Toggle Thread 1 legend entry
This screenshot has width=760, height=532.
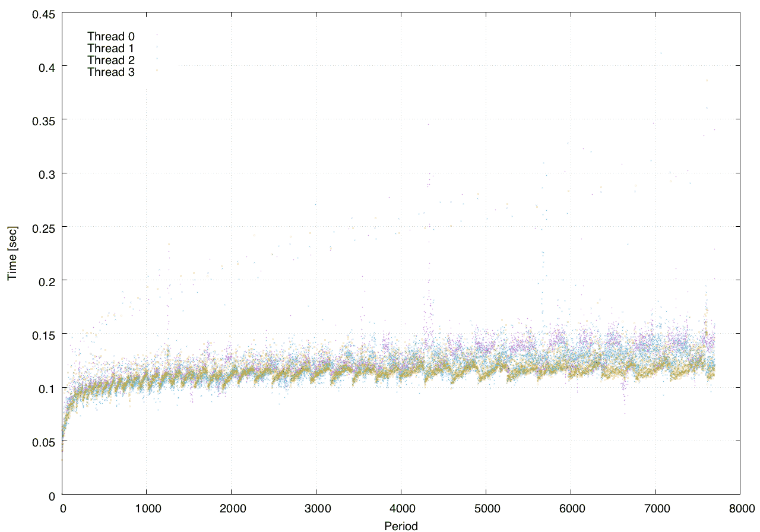point(111,48)
